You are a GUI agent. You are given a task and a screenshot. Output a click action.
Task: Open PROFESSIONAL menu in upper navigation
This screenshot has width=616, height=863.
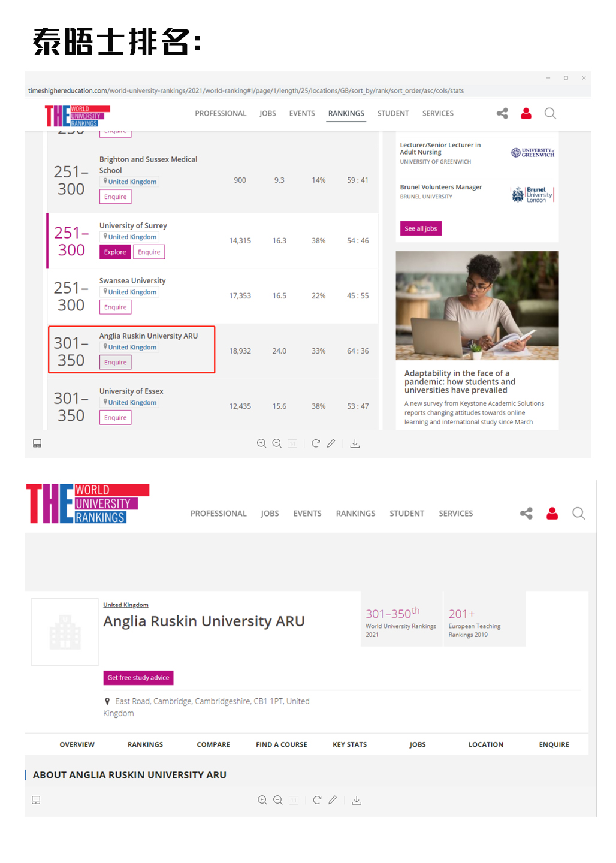click(221, 113)
